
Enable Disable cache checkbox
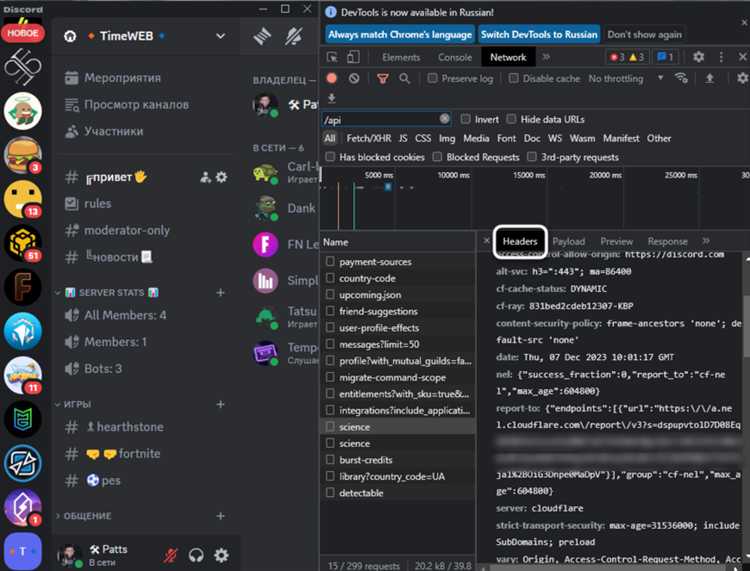[x=513, y=78]
